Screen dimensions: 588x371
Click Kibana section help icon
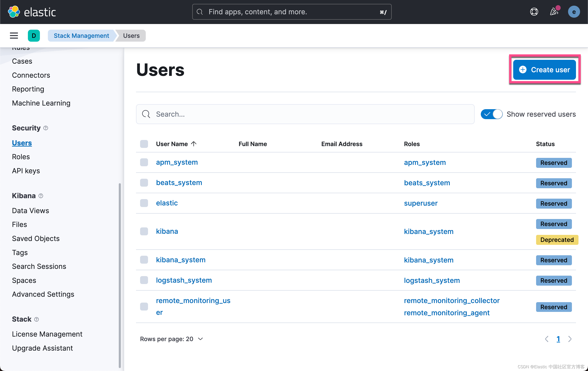pyautogui.click(x=41, y=196)
